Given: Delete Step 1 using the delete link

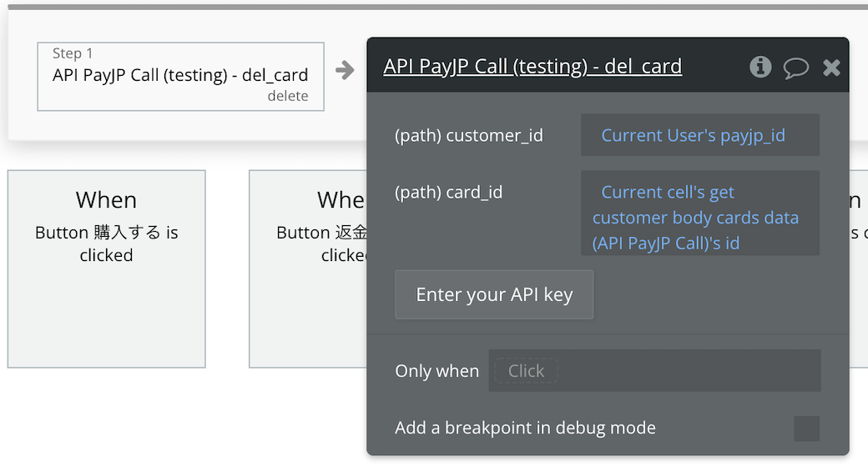Looking at the screenshot, I should [x=288, y=96].
